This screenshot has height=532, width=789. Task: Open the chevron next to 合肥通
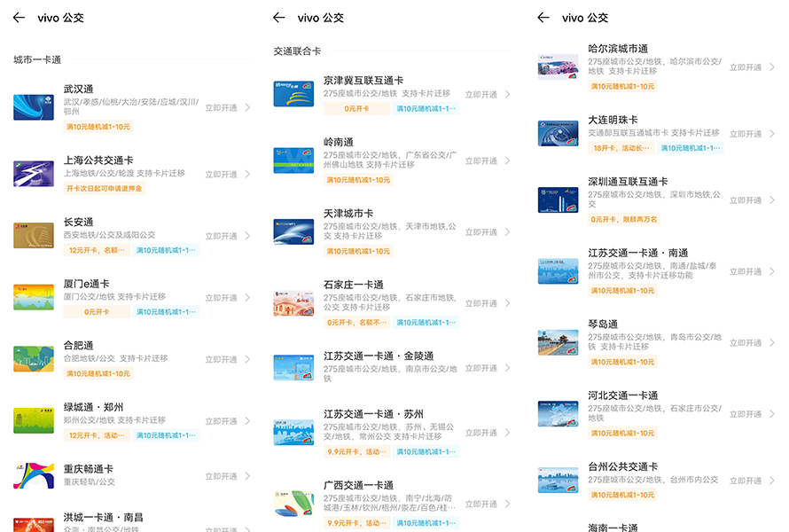(247, 359)
